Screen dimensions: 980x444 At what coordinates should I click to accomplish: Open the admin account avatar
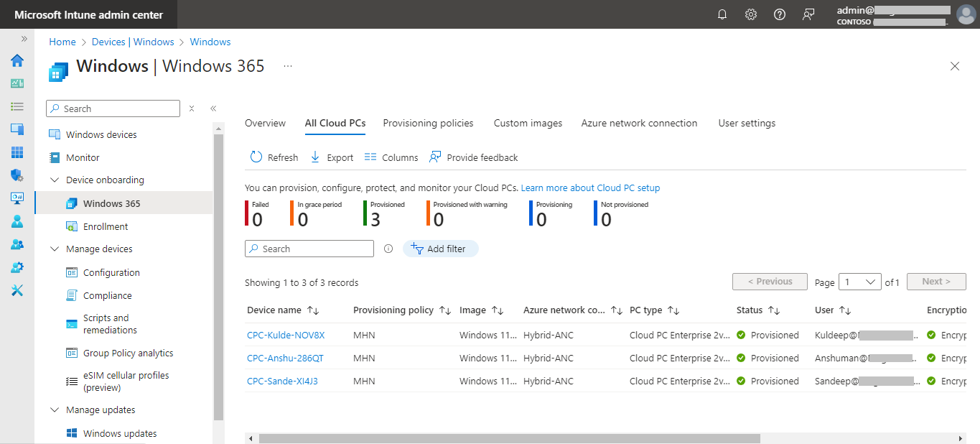(x=966, y=14)
